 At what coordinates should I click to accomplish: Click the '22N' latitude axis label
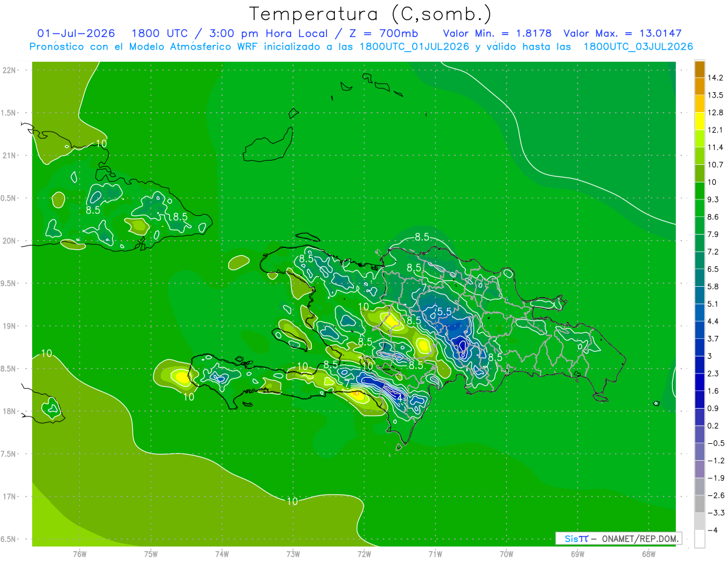tap(9, 70)
